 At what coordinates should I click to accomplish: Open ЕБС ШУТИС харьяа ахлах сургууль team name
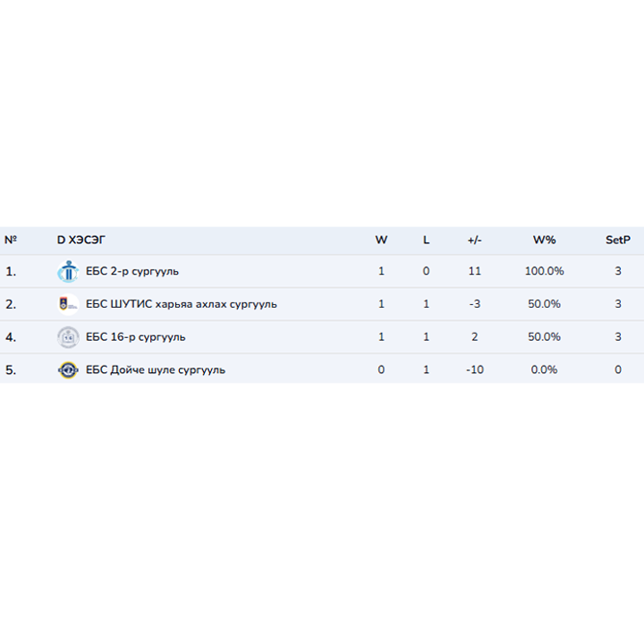(182, 304)
